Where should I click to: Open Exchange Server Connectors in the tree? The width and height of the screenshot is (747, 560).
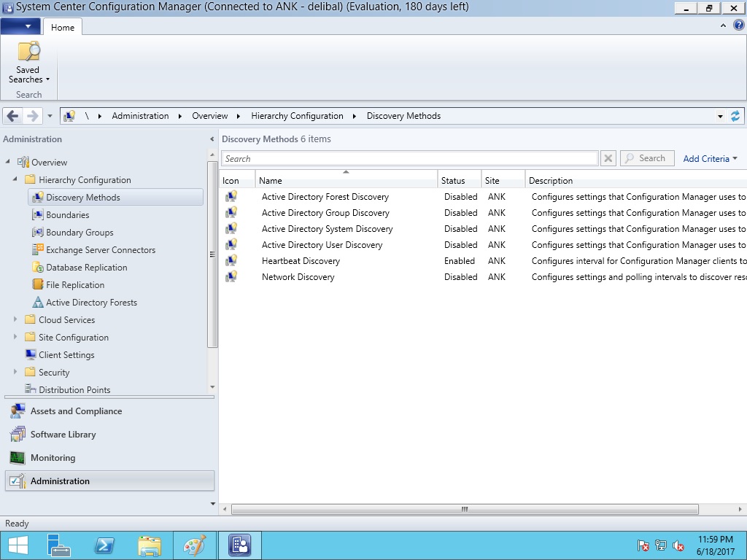pyautogui.click(x=100, y=250)
